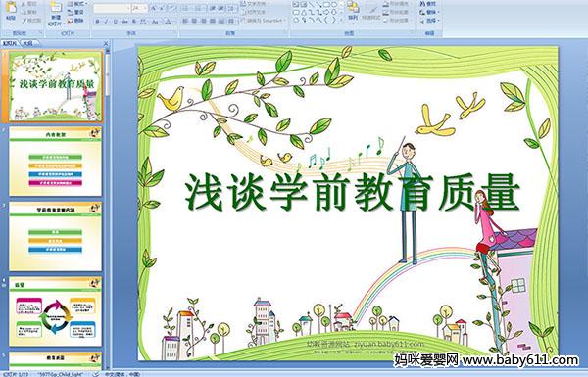Copy selection using the Copy icon
The width and height of the screenshot is (588, 377).
click(x=29, y=12)
